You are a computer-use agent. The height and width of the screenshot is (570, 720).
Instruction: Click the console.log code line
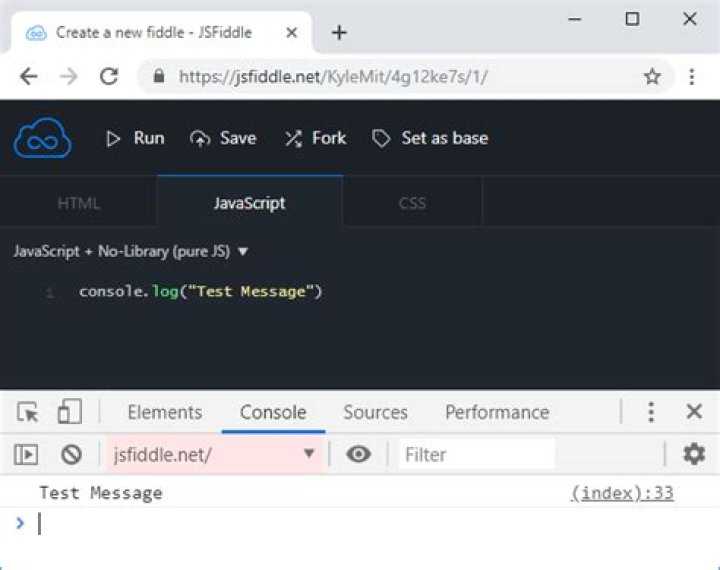(201, 292)
